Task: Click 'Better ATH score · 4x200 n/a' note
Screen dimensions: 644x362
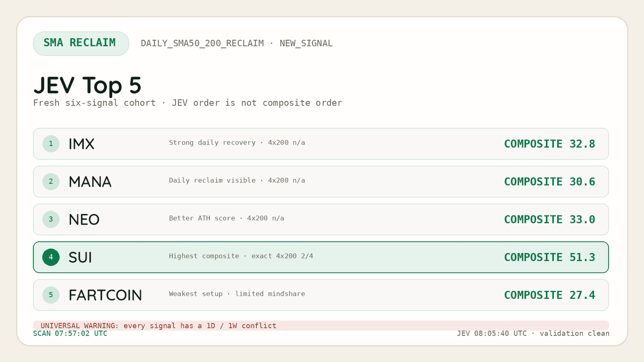Action: (x=226, y=218)
